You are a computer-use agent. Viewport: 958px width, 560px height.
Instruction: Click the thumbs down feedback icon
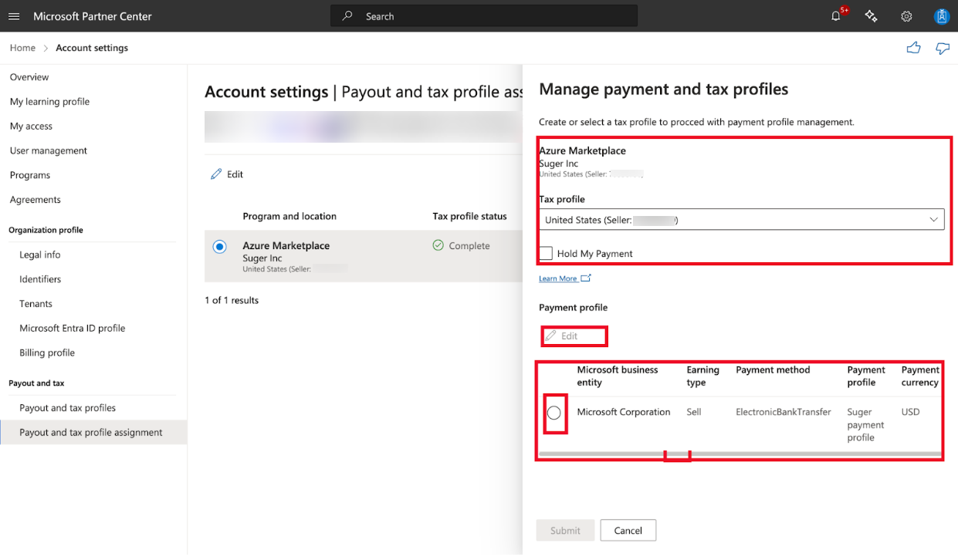pyautogui.click(x=943, y=48)
